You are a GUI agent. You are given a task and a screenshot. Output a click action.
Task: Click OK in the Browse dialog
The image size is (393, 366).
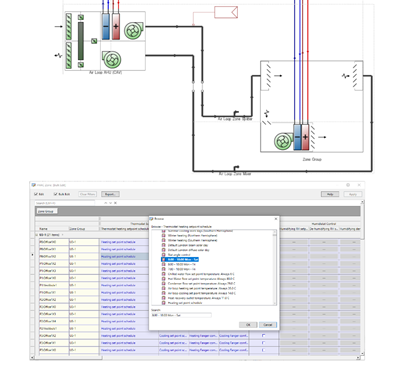point(248,325)
